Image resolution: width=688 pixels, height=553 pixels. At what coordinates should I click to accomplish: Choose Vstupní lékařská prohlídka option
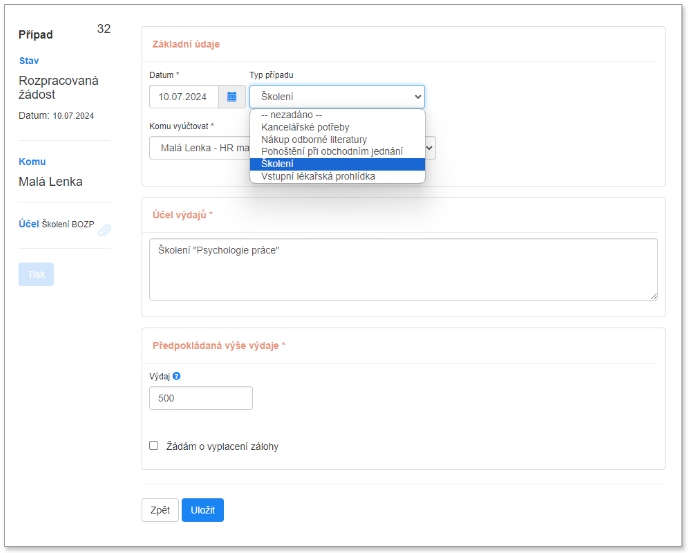tap(318, 176)
